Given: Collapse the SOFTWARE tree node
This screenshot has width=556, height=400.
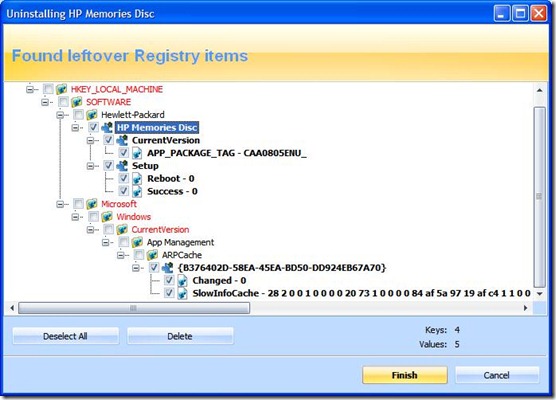Looking at the screenshot, I should click(45, 102).
